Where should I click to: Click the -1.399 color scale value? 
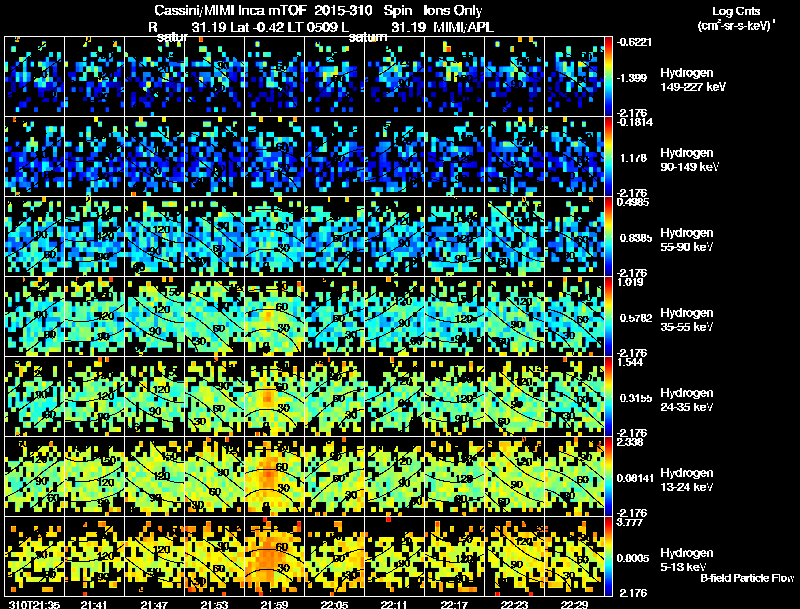pyautogui.click(x=632, y=78)
